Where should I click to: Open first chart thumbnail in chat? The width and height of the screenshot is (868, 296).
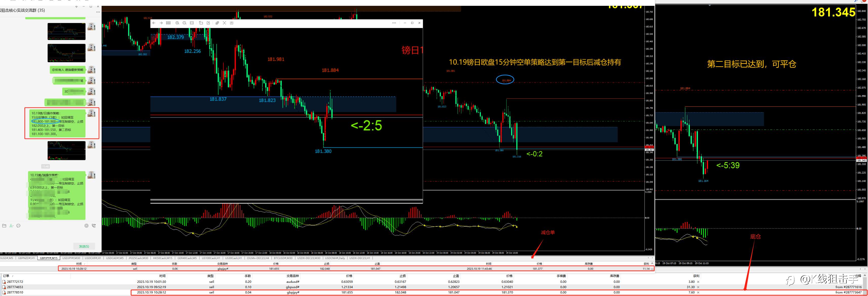pos(66,31)
